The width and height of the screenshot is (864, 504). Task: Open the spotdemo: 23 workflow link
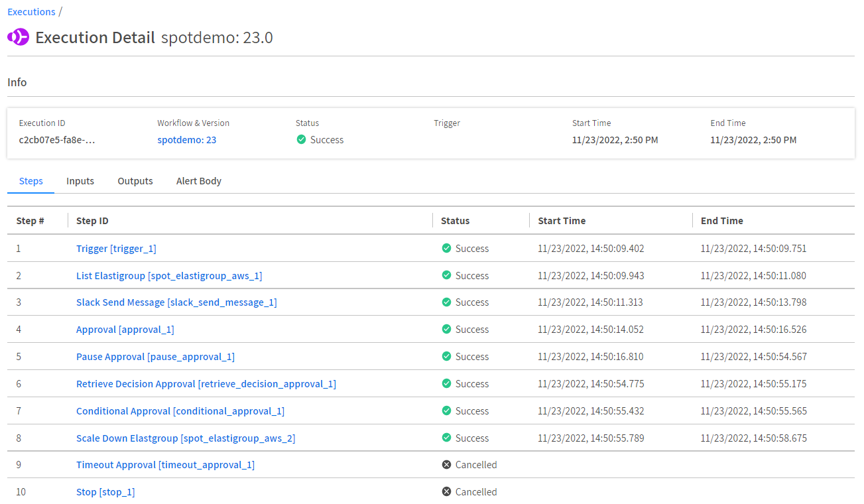(186, 140)
